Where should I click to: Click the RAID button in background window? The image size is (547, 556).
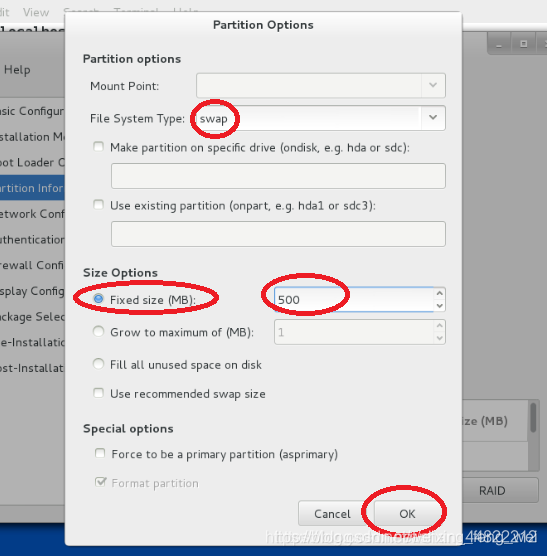coord(501,490)
